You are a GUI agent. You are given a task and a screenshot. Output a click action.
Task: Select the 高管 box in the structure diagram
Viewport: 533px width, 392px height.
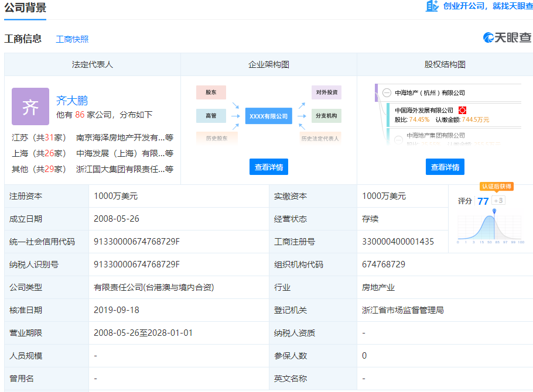point(211,116)
